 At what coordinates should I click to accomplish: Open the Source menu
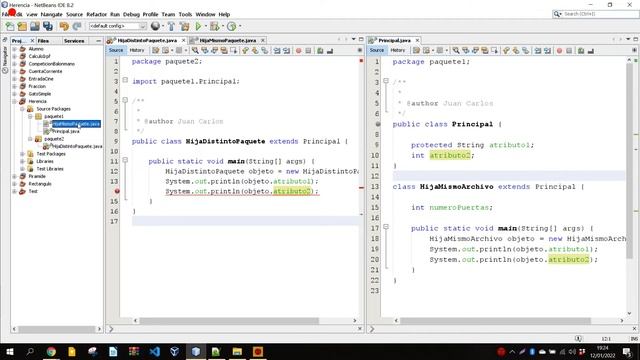[x=74, y=14]
